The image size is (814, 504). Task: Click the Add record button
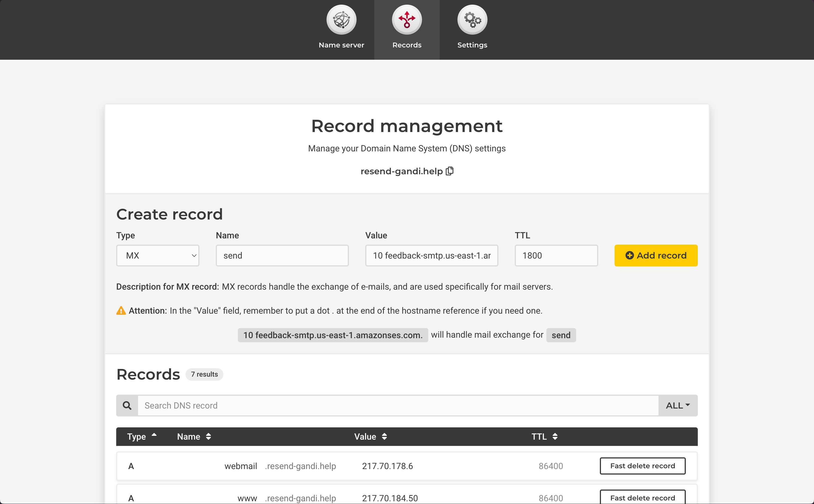(656, 256)
